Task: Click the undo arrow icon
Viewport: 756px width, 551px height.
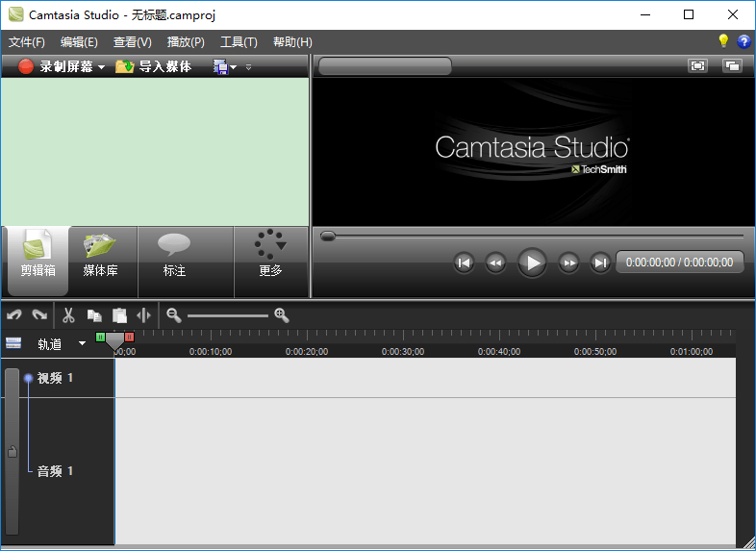Action: pyautogui.click(x=14, y=315)
